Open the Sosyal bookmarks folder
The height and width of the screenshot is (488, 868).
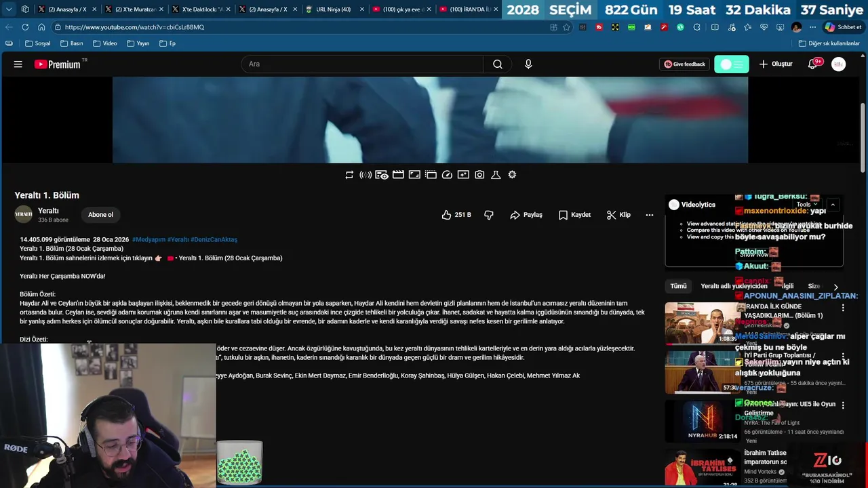click(x=38, y=43)
